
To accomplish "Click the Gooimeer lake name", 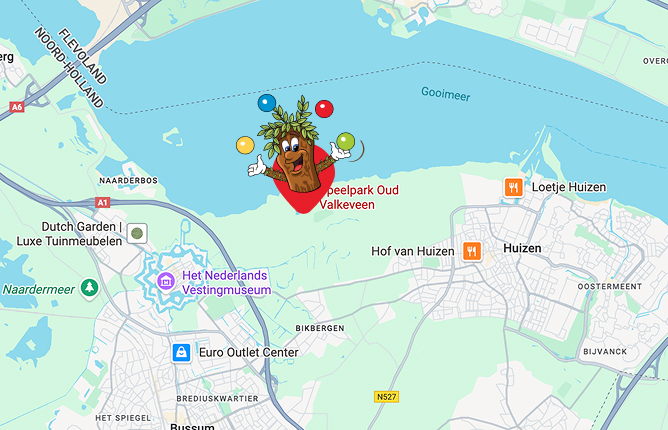I will 446,94.
